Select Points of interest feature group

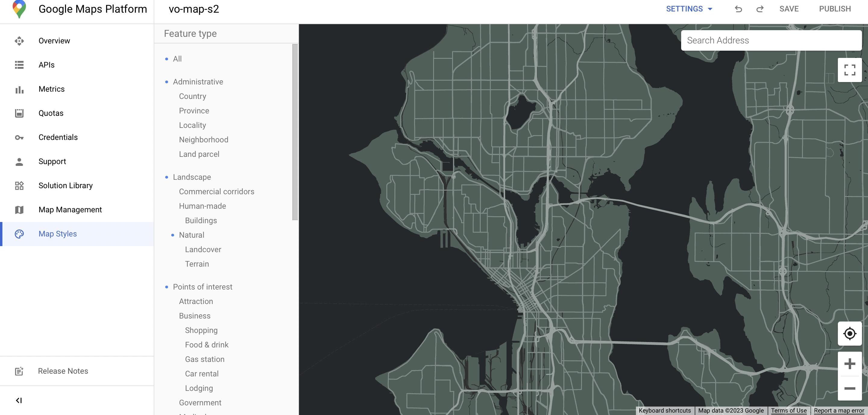pyautogui.click(x=203, y=287)
